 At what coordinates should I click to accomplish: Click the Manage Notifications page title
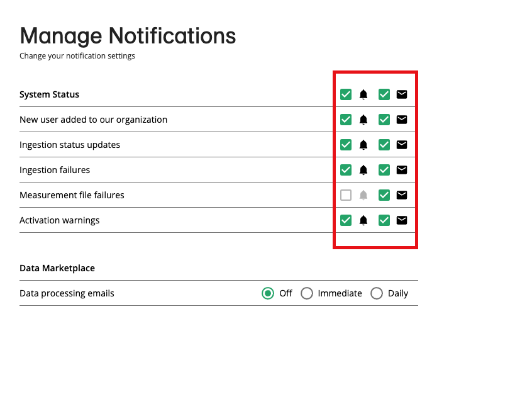pyautogui.click(x=128, y=36)
